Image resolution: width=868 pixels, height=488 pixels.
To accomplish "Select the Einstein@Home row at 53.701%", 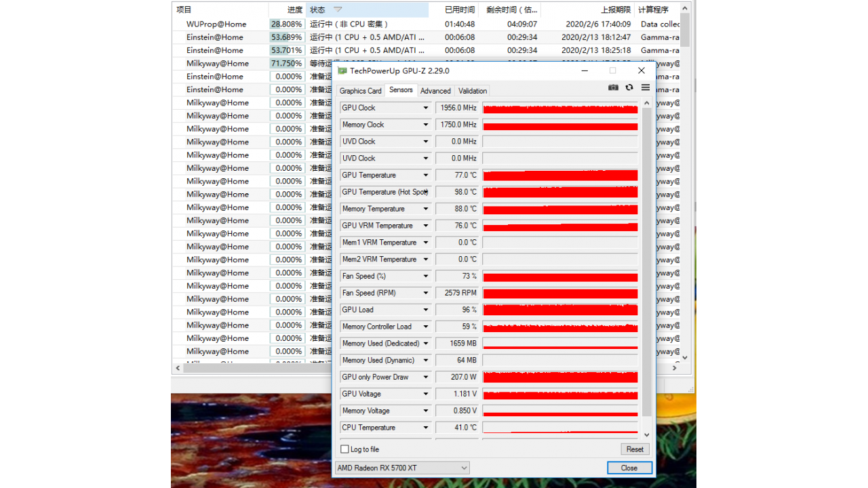I will (426, 50).
